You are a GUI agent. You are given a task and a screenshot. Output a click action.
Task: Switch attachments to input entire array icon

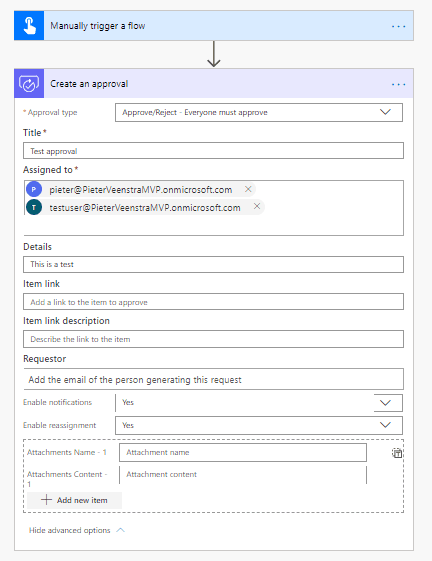[397, 453]
